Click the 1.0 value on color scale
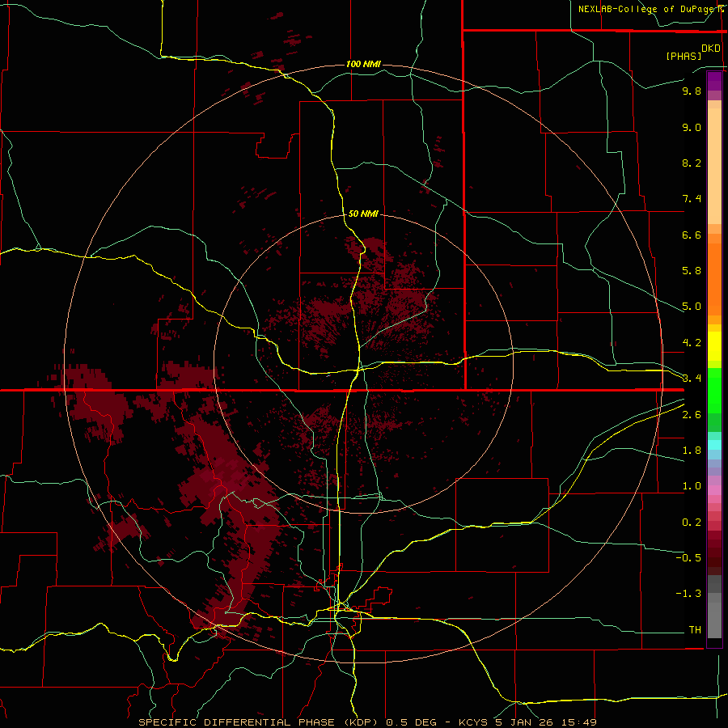 pos(692,486)
